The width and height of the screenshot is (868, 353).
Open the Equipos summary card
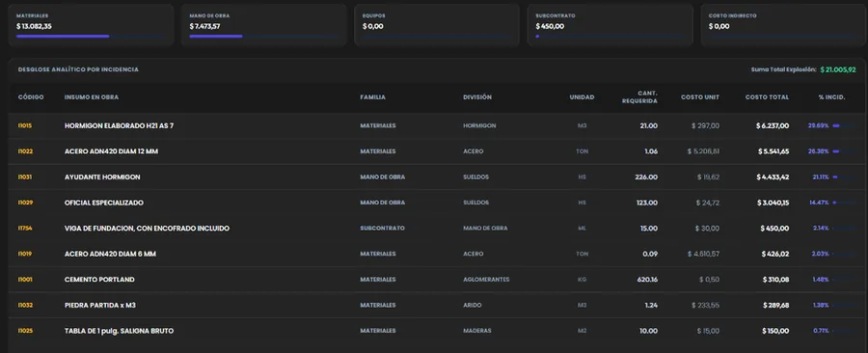(x=437, y=25)
